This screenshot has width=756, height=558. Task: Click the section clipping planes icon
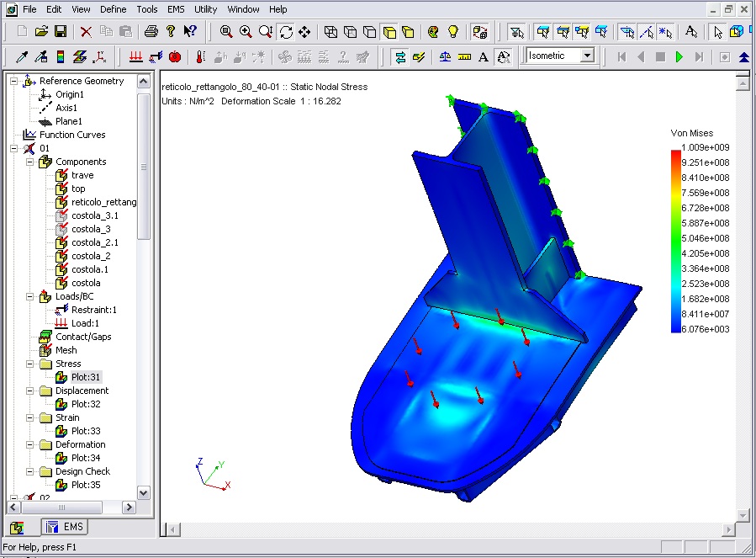(x=80, y=57)
